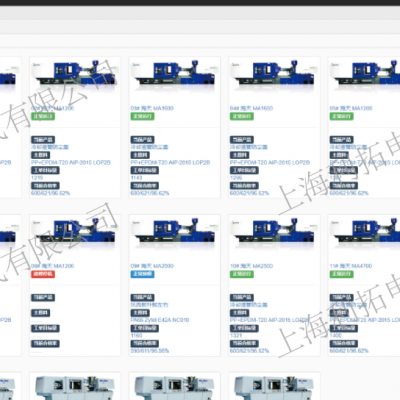Click the green status badge on 04# card
The width and height of the screenshot is (400, 400).
click(242, 116)
